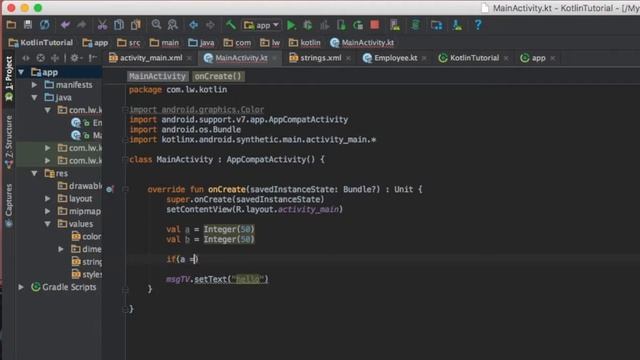The height and width of the screenshot is (360, 640).
Task: Click the onCreate() editor breadcrumb
Action: [218, 76]
